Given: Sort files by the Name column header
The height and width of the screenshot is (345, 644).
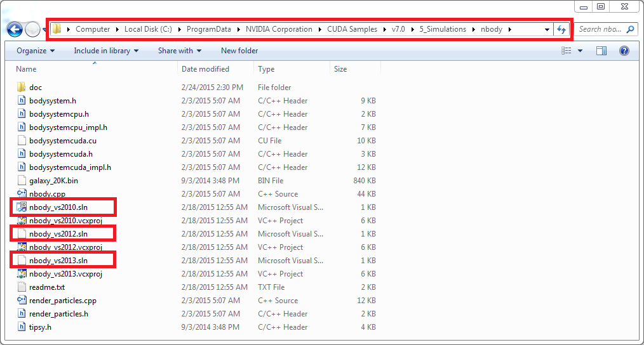Looking at the screenshot, I should tap(26, 69).
